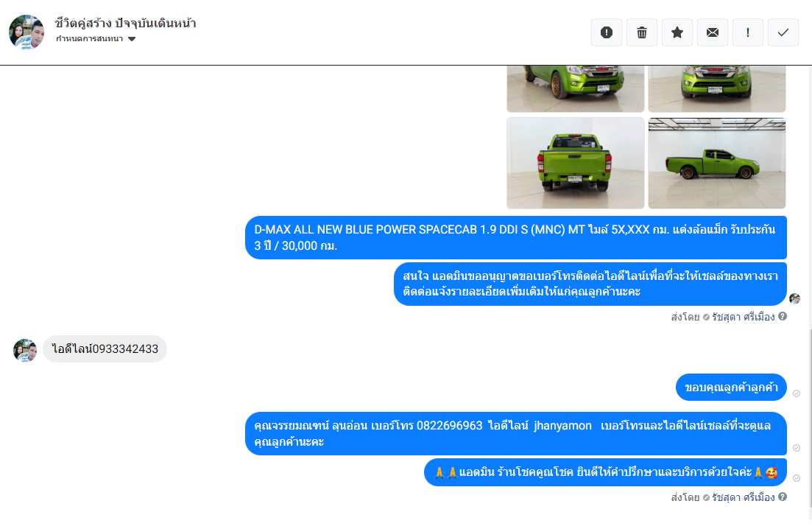Delete conversation using the trash icon
Image resolution: width=812 pixels, height=529 pixels.
point(642,32)
